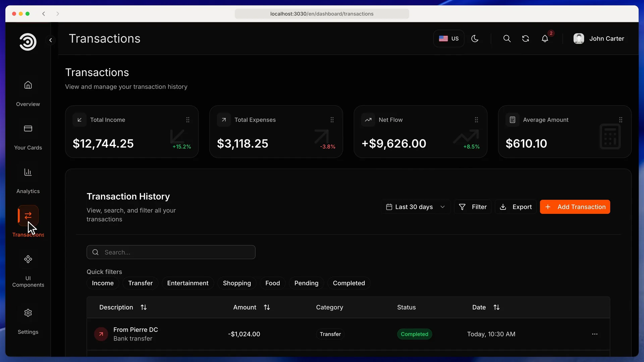This screenshot has height=362, width=644.
Task: Click the Category column header
Action: [329, 307]
